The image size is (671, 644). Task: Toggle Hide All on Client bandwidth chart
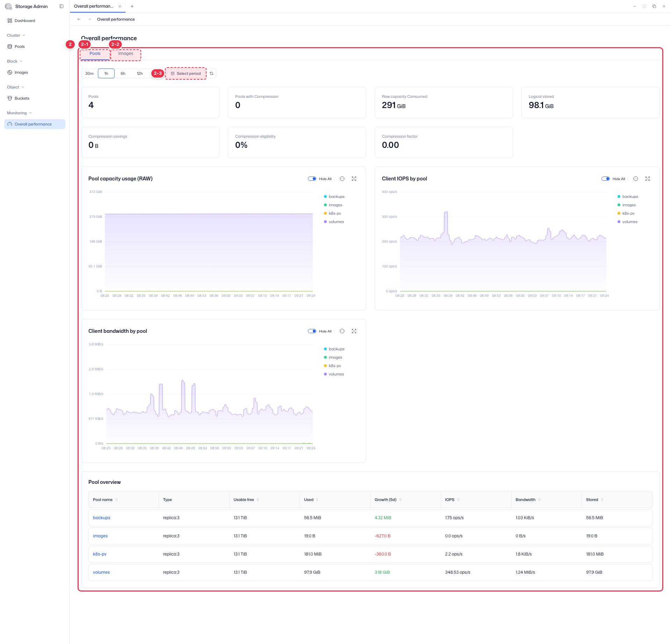312,331
